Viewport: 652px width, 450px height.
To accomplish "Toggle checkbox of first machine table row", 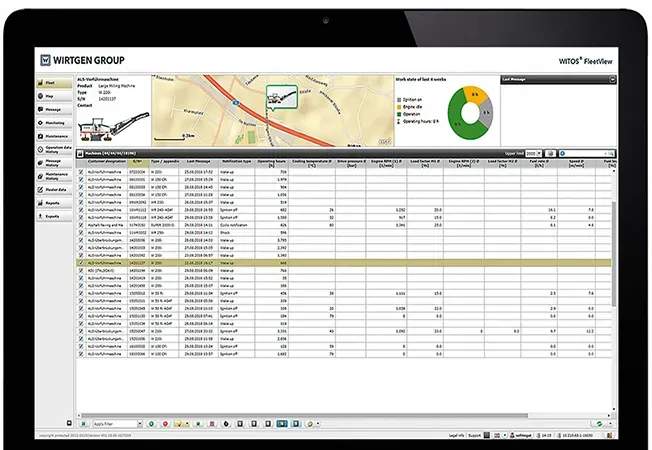I will tap(82, 172).
